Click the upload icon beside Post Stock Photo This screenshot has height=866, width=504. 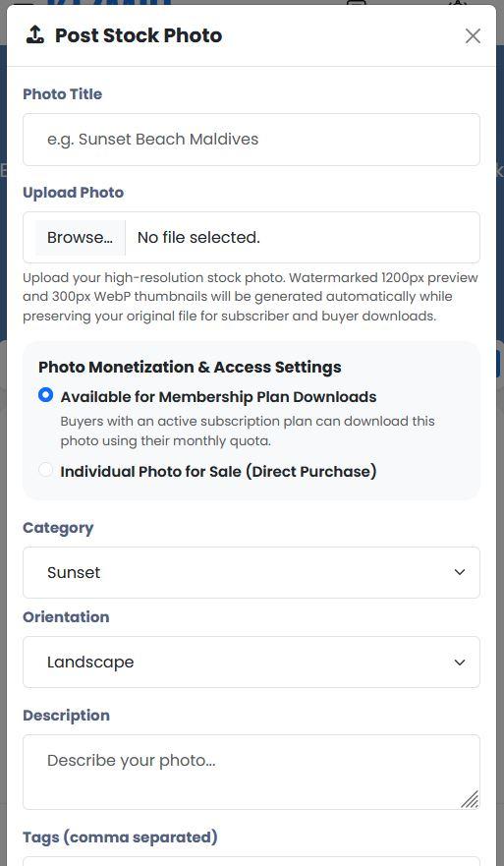pos(34,35)
